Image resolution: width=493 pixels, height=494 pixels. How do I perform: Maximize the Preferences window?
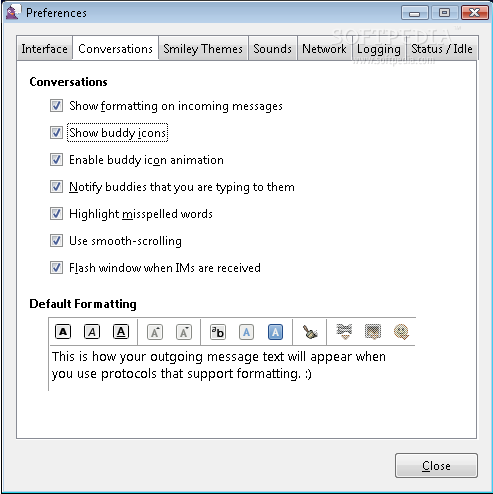coord(444,13)
